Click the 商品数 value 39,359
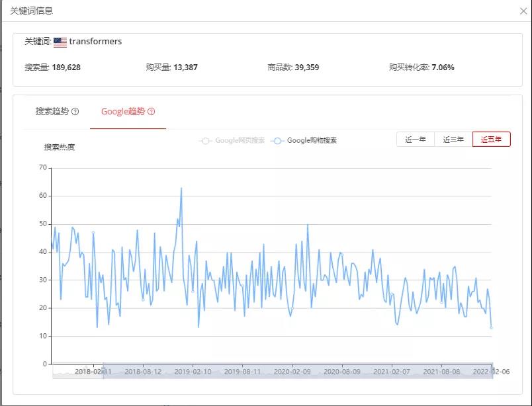This screenshot has height=406, width=532. point(307,67)
